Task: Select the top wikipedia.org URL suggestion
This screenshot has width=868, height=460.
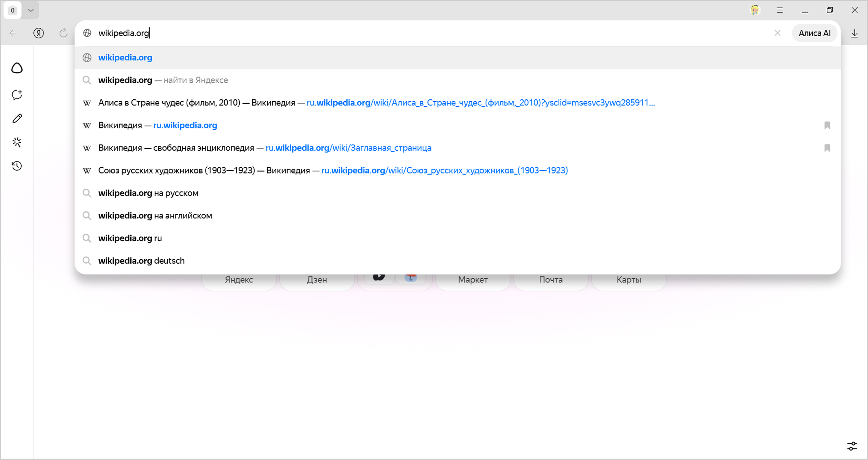Action: click(x=458, y=57)
